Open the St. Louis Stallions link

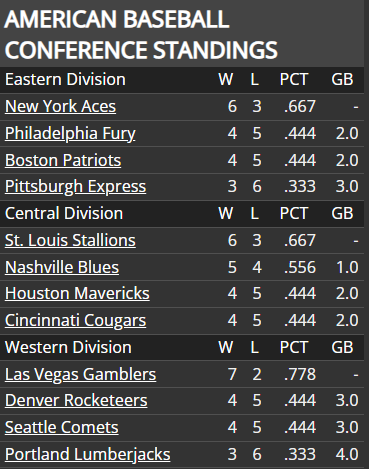coord(70,240)
